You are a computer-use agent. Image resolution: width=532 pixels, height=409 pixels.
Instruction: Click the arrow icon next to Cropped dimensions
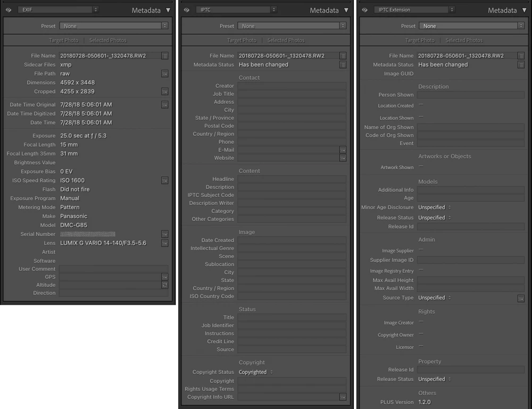pyautogui.click(x=164, y=92)
